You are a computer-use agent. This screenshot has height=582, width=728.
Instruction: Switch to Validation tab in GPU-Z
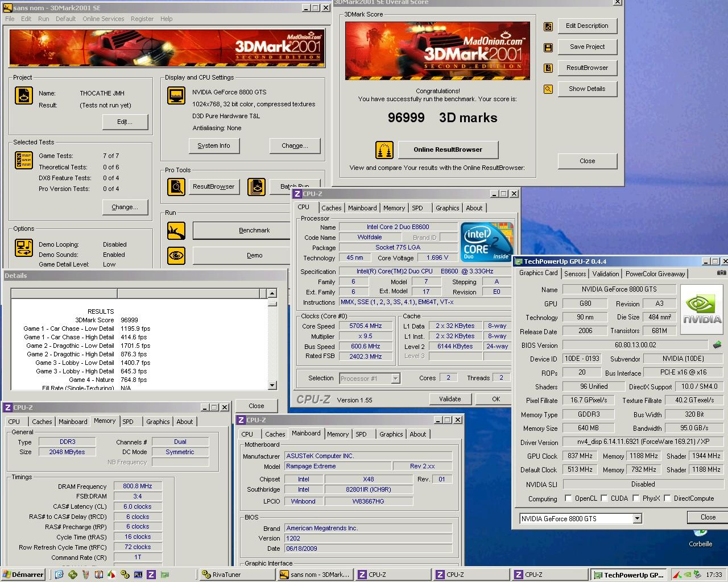(x=606, y=273)
